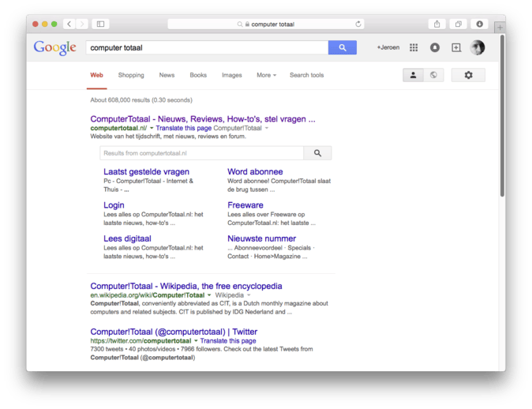The width and height of the screenshot is (532, 409).
Task: Switch to global results view
Action: pyautogui.click(x=433, y=75)
